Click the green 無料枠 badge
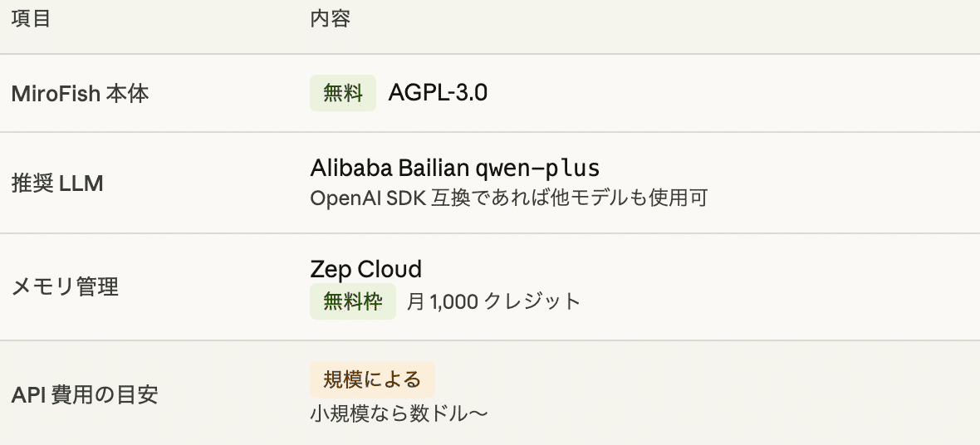This screenshot has width=980, height=445. coord(353,301)
